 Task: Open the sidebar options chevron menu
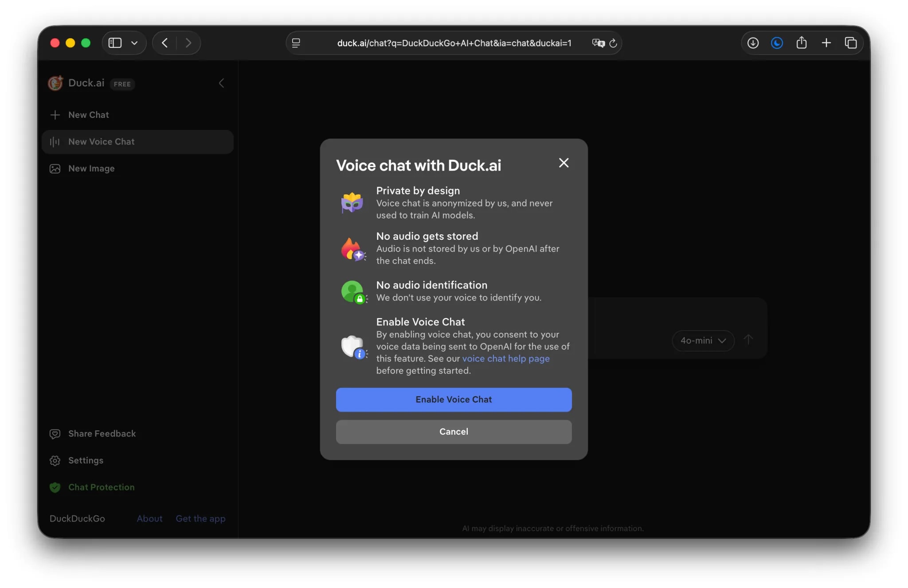[135, 43]
